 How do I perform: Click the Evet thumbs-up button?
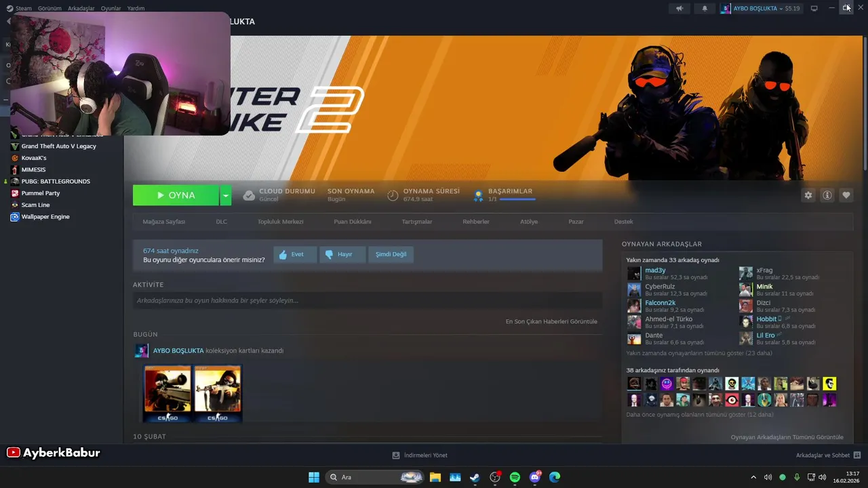(x=295, y=254)
